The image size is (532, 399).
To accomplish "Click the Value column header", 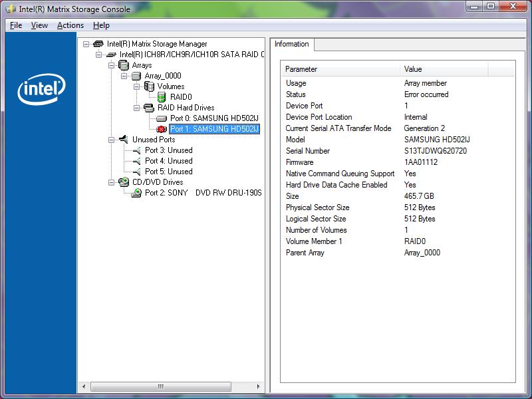I will pos(444,69).
